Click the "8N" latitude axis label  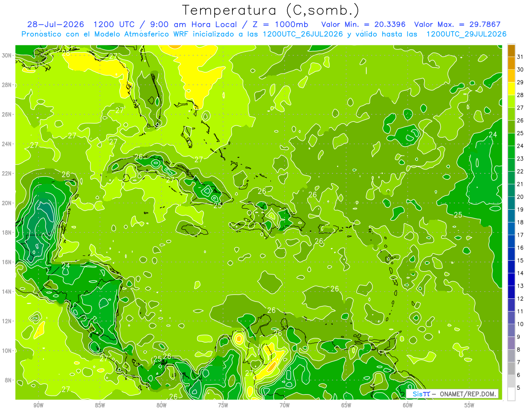click(9, 380)
